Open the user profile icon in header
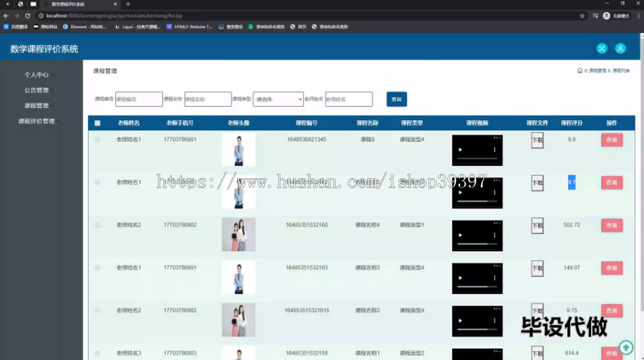Image resolution: width=644 pixels, height=360 pixels. 620,49
